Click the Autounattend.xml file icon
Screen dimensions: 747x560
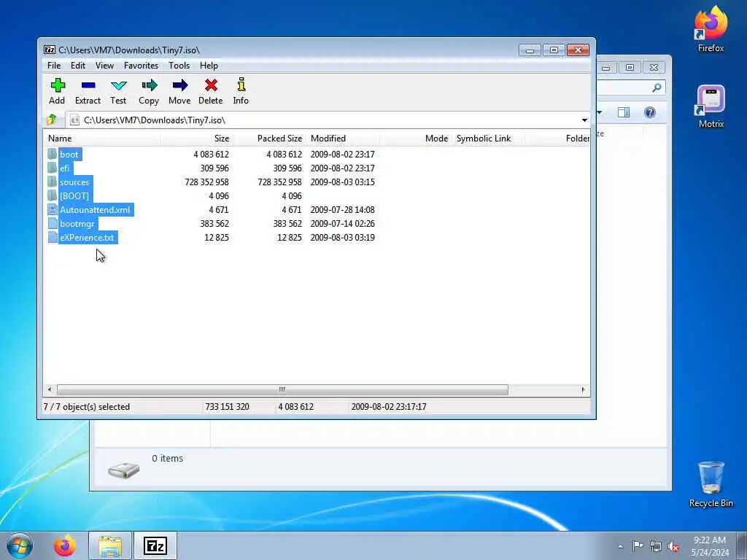point(53,209)
